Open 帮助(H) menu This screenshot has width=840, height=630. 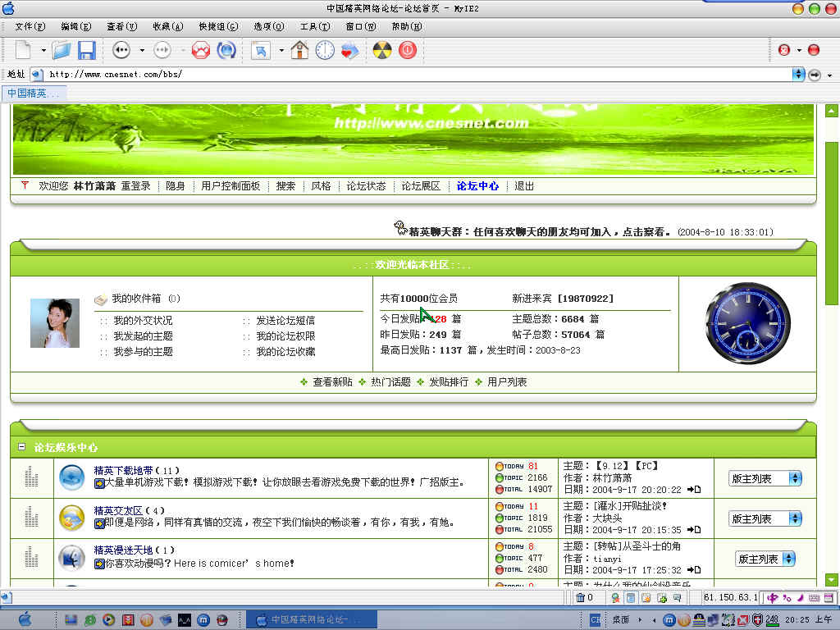[x=407, y=26]
